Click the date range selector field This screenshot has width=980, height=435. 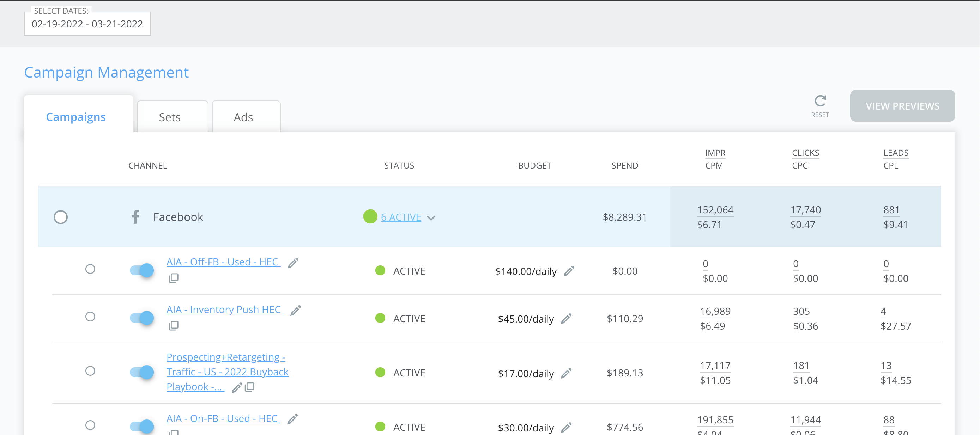pyautogui.click(x=87, y=24)
